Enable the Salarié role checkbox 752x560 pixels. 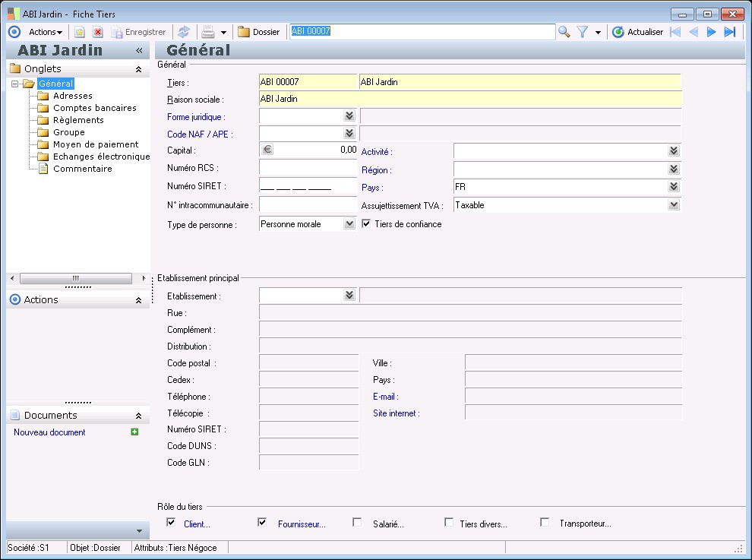tap(357, 523)
